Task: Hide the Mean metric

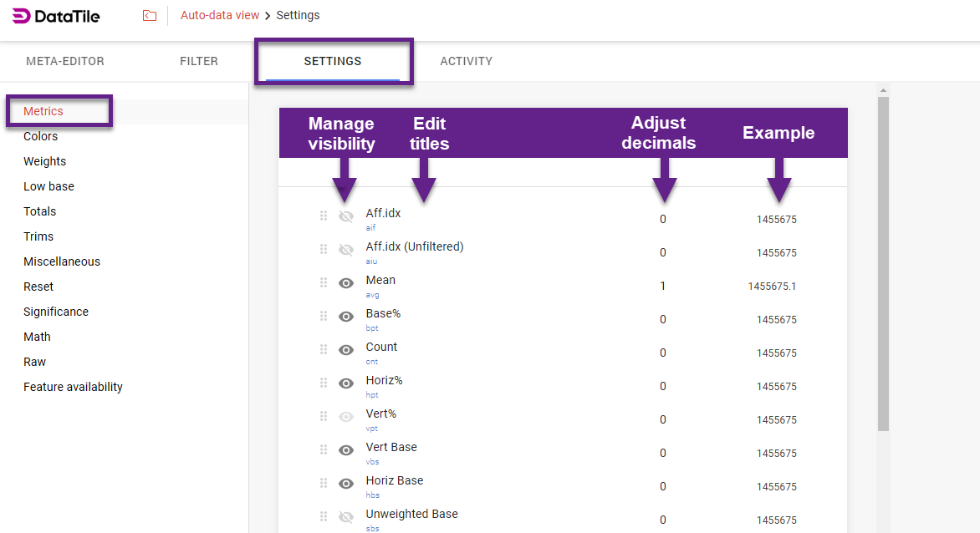Action: click(x=346, y=282)
